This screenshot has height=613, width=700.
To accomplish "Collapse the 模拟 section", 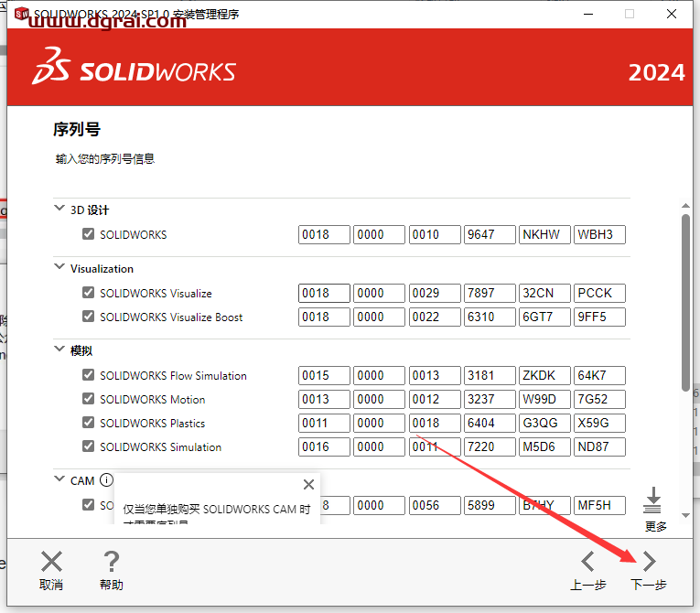I will 59,349.
